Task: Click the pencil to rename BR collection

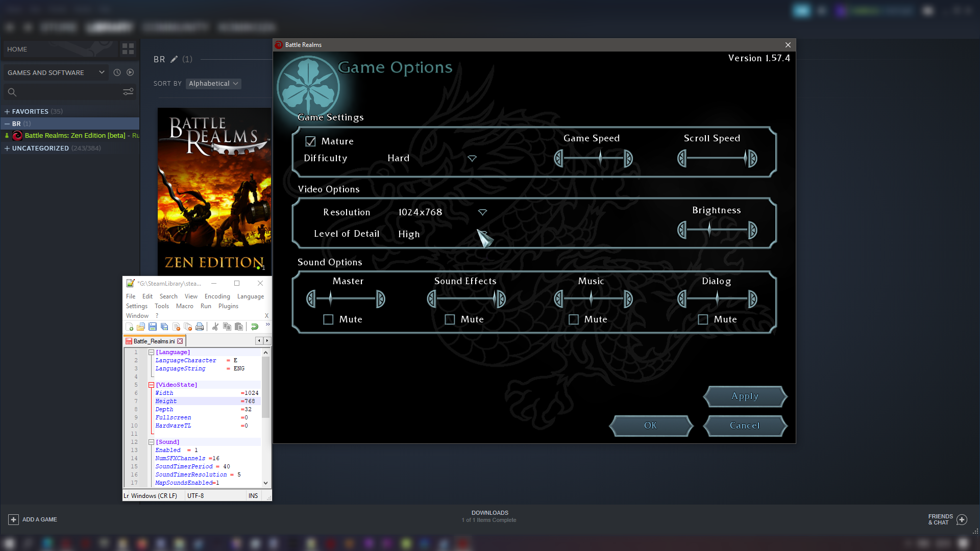Action: pyautogui.click(x=174, y=59)
